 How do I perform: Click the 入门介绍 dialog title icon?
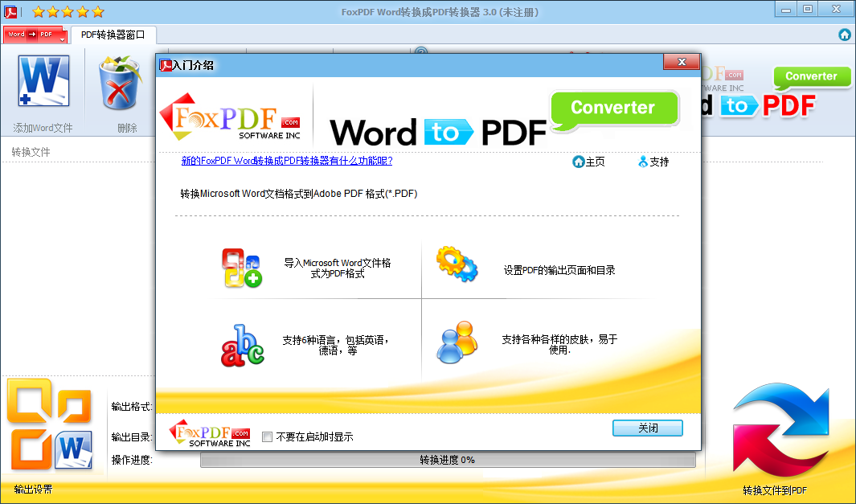pos(165,65)
